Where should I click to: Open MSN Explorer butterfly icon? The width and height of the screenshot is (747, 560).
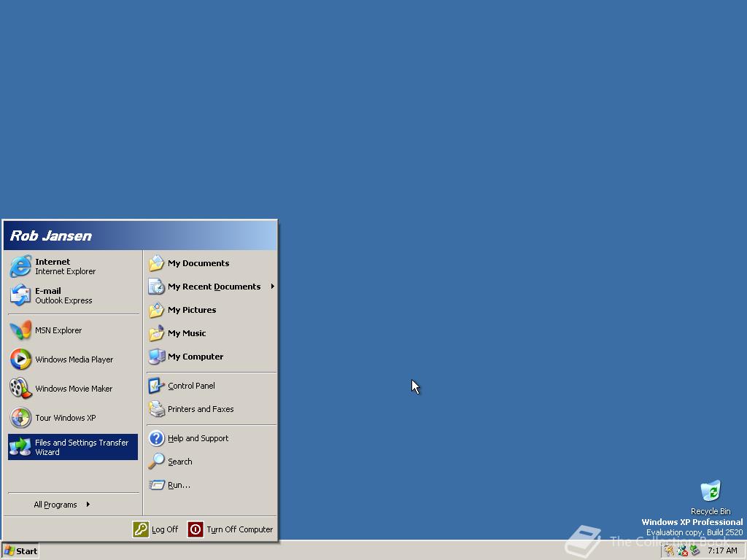(20, 330)
